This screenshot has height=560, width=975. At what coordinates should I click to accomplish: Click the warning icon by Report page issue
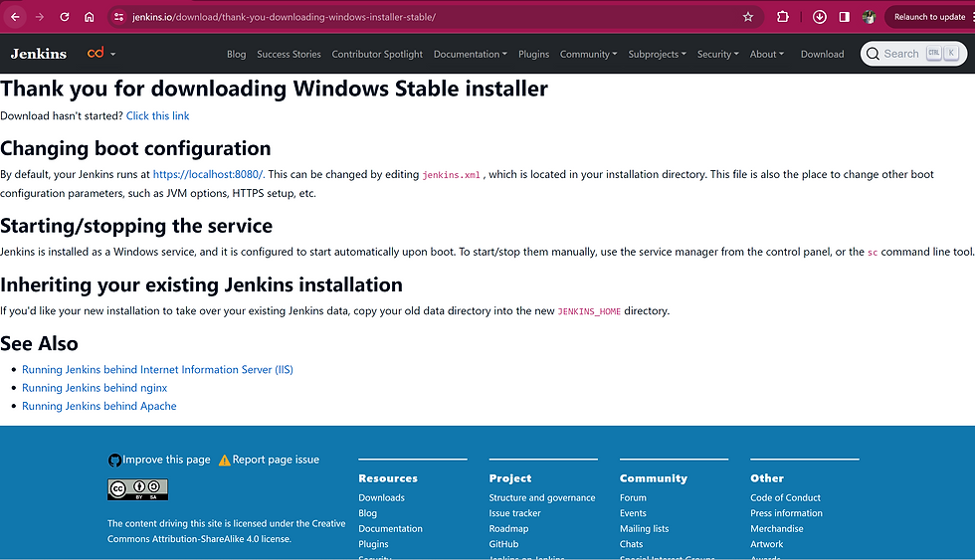point(225,460)
